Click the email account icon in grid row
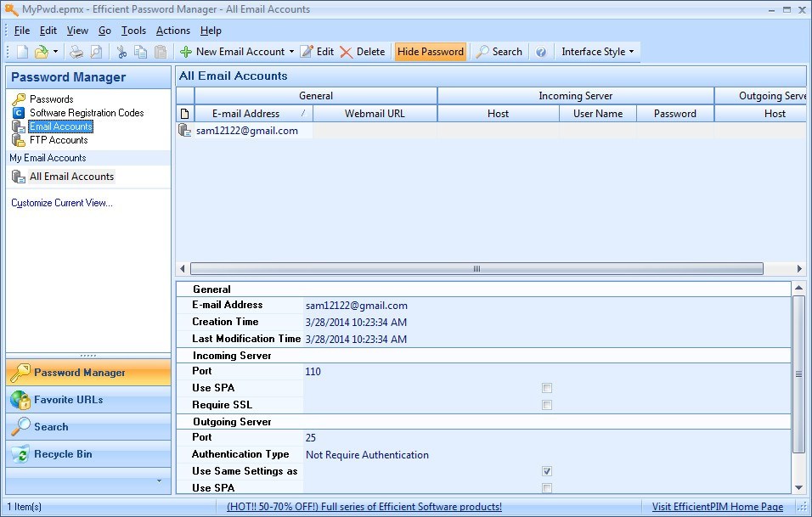Image resolution: width=812 pixels, height=517 pixels. point(185,131)
